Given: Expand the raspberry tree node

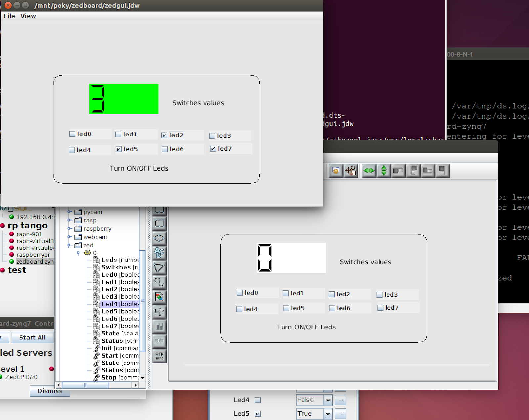Looking at the screenshot, I should coord(69,229).
